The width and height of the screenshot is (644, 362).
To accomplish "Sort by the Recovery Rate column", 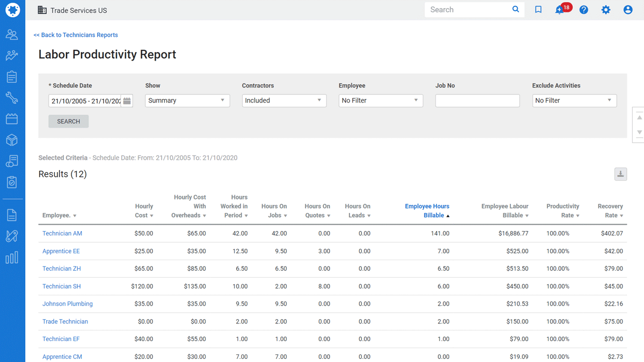I will tap(610, 211).
